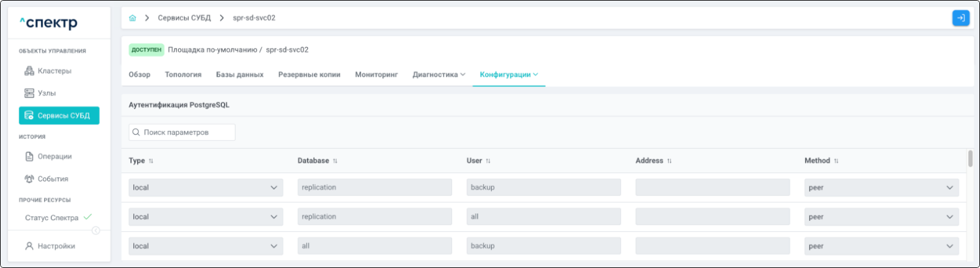Image resolution: width=980 pixels, height=268 pixels.
Task: Switch to the Топология tab
Action: coord(183,74)
